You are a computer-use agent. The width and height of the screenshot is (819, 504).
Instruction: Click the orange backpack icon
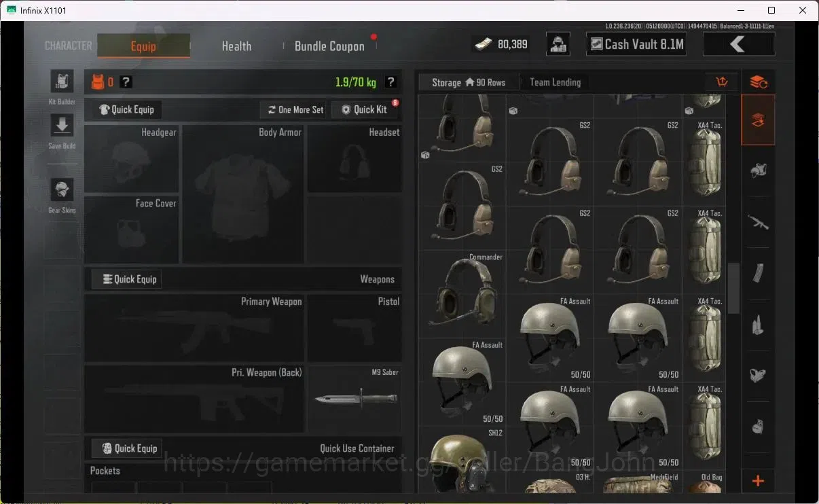(98, 82)
